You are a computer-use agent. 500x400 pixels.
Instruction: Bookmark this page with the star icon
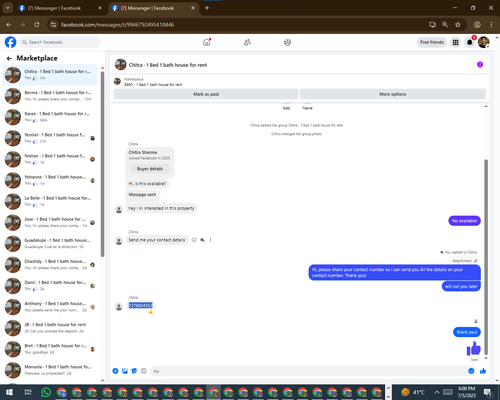(x=458, y=25)
